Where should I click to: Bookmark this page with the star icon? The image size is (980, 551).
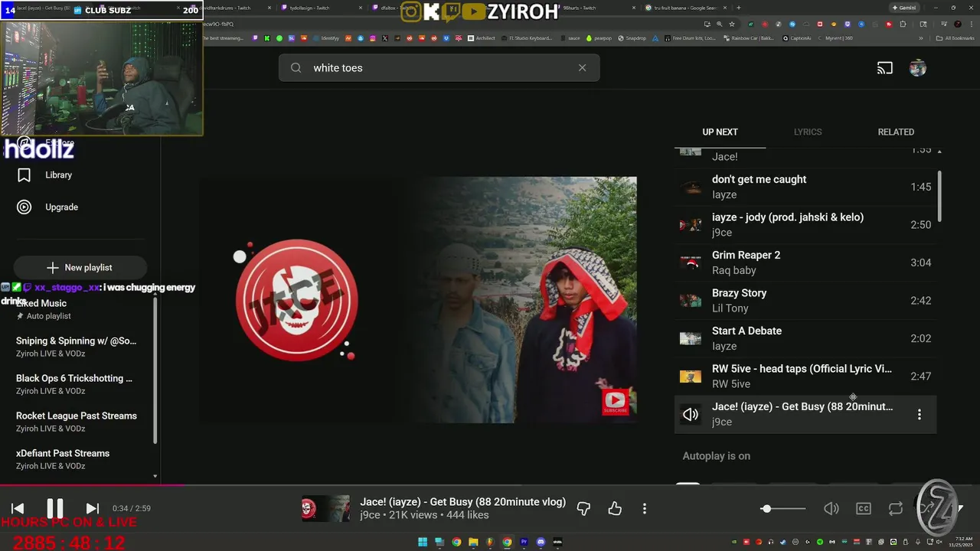[x=732, y=24]
